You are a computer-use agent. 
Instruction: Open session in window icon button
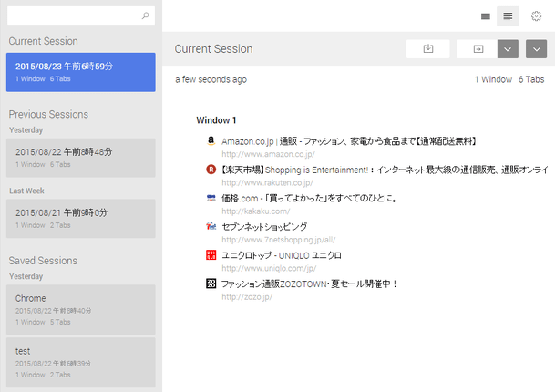click(x=478, y=49)
